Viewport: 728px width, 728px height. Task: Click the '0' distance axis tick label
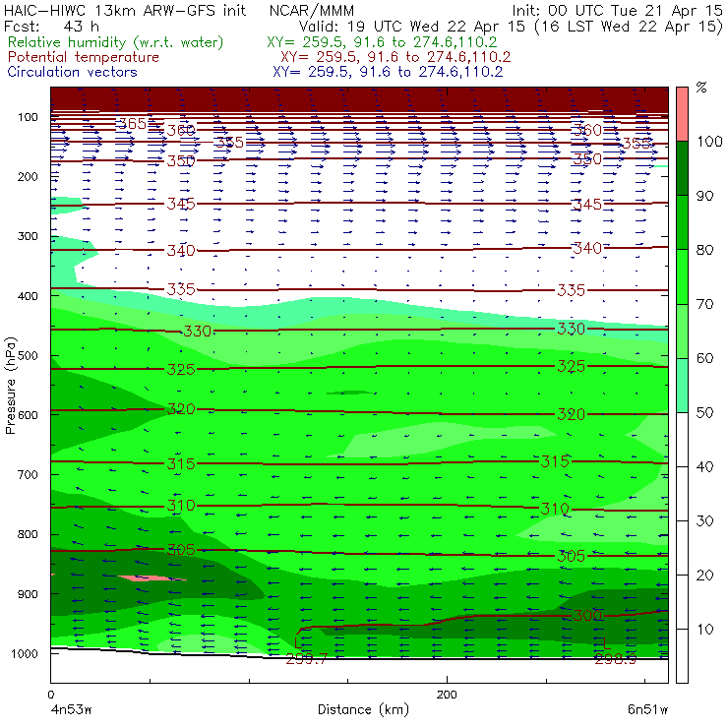point(50,695)
